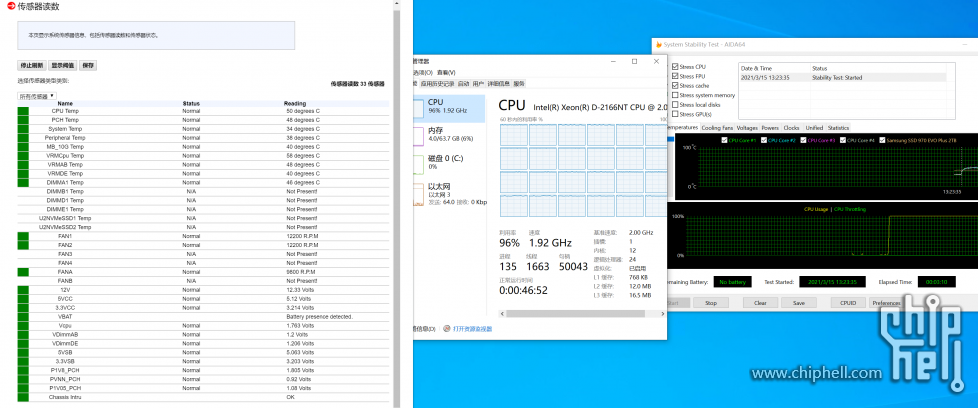
Task: Click the sensor page vertical scrollbar
Action: coord(396,206)
